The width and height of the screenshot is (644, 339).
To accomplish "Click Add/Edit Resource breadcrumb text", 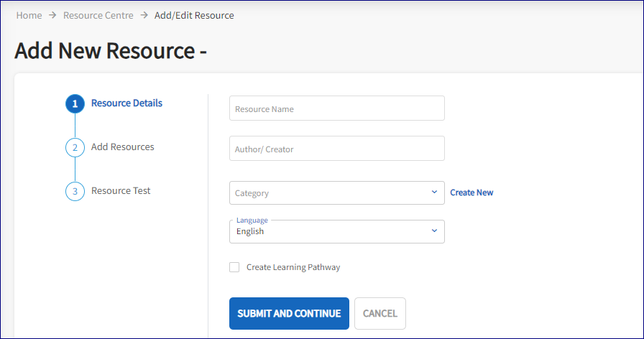I will (194, 15).
